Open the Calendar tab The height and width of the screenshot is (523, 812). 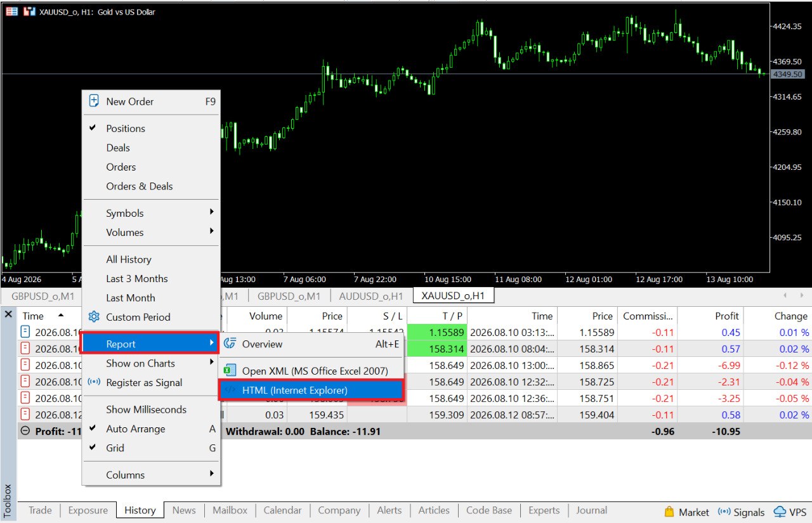[282, 510]
